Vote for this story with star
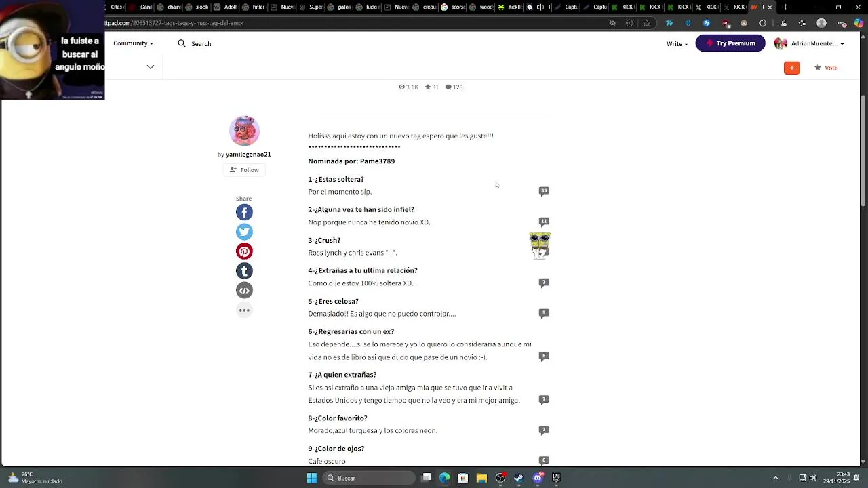The height and width of the screenshot is (488, 868). tap(826, 68)
